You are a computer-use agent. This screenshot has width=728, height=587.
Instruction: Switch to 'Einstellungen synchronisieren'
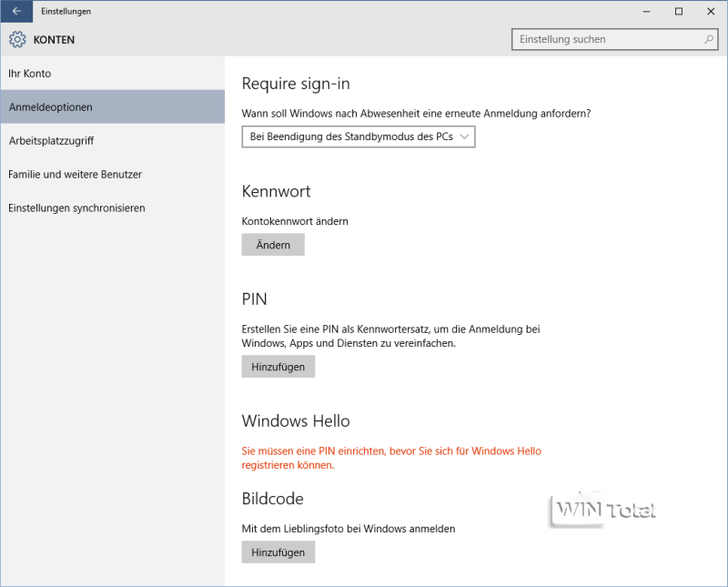tap(76, 207)
